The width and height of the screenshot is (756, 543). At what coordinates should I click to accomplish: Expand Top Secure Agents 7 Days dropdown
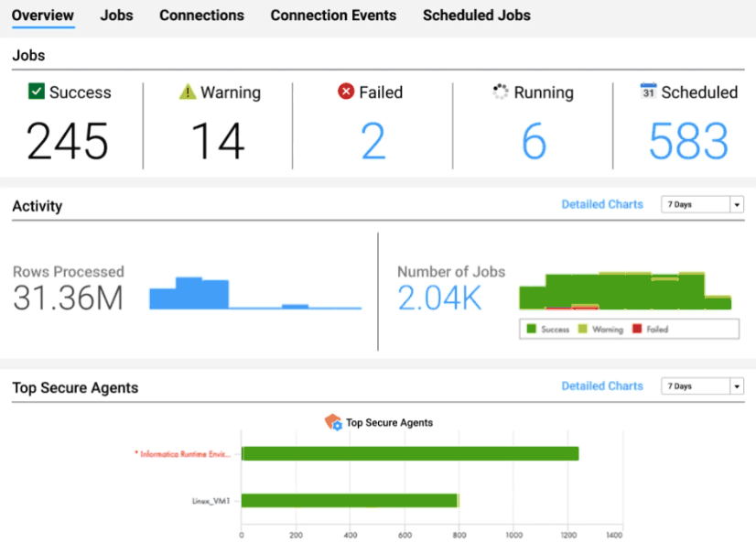pos(702,386)
